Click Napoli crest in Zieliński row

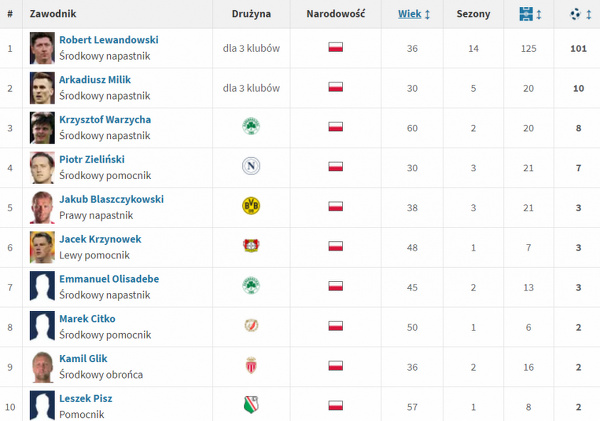[250, 166]
